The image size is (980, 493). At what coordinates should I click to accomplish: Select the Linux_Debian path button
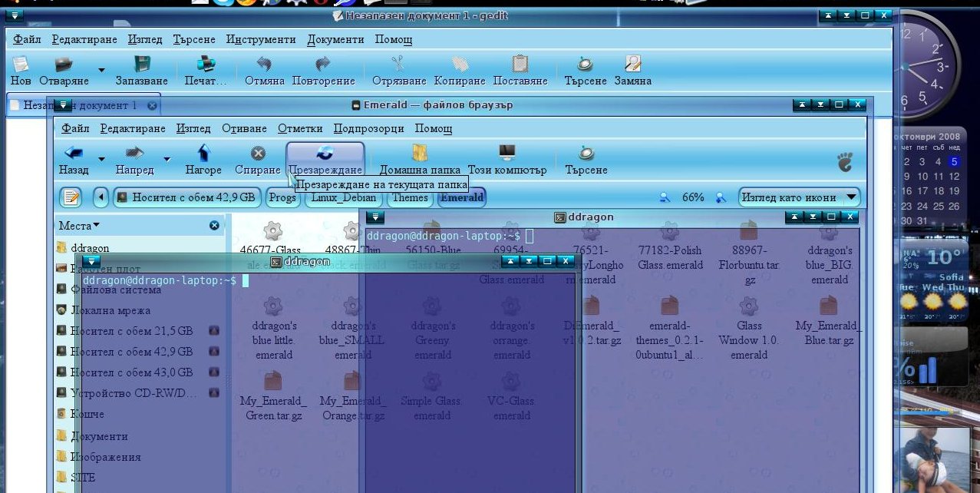click(x=342, y=197)
